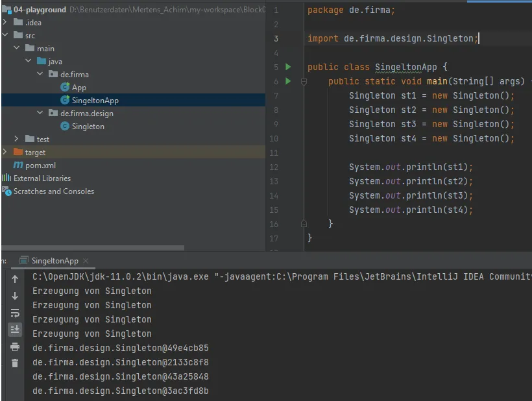Click fold end marker on line 16
Screen dimensions: 532x401
(304, 224)
